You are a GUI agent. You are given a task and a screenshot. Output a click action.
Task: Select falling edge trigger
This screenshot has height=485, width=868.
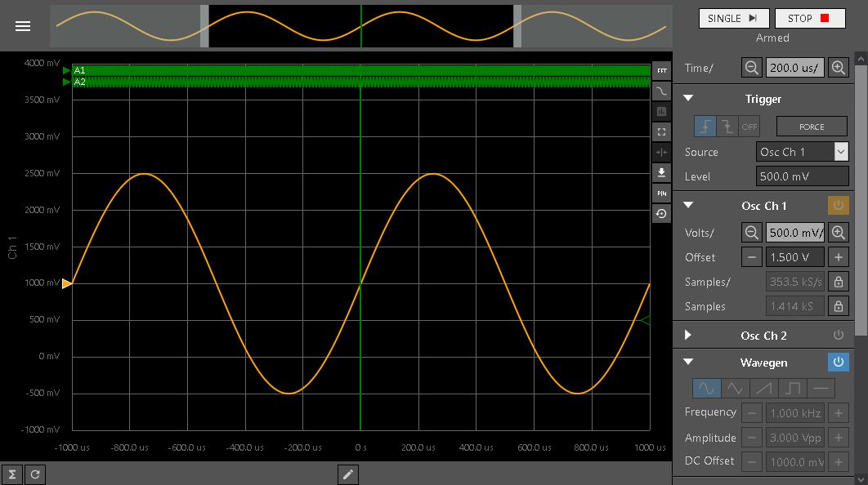(727, 127)
